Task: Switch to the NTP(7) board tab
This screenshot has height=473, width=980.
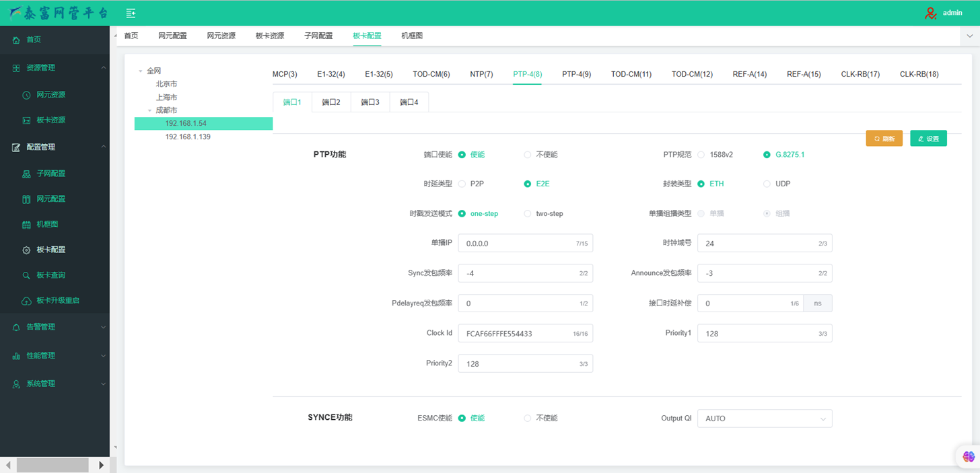Action: click(x=481, y=74)
